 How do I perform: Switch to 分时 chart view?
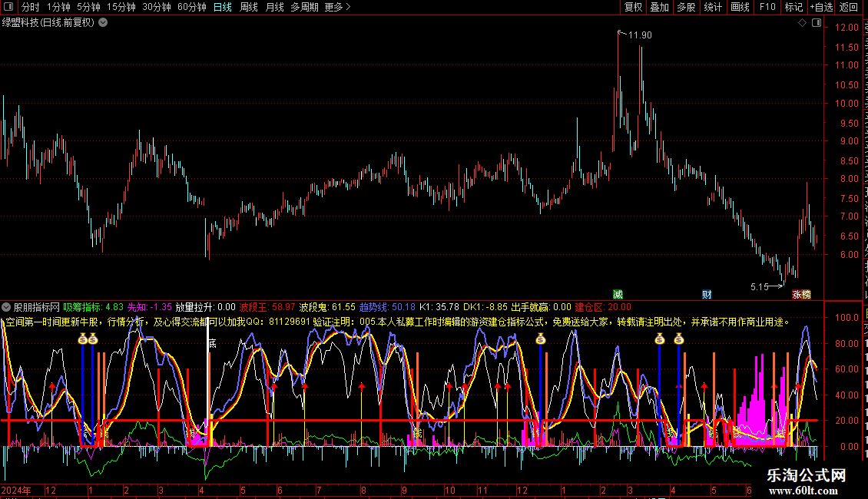31,7
